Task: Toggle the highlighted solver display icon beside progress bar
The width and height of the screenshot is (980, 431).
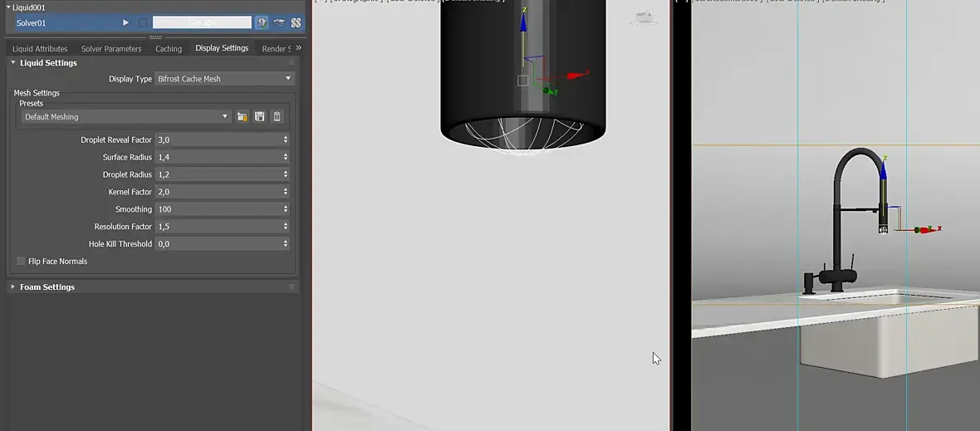Action: click(x=262, y=22)
